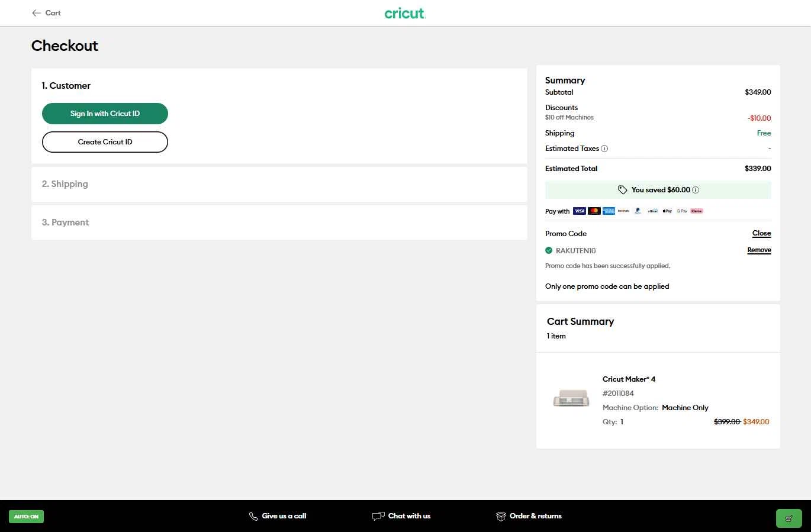This screenshot has height=532, width=811.
Task: Click the Estimated Total $339.00 amount
Action: (758, 169)
